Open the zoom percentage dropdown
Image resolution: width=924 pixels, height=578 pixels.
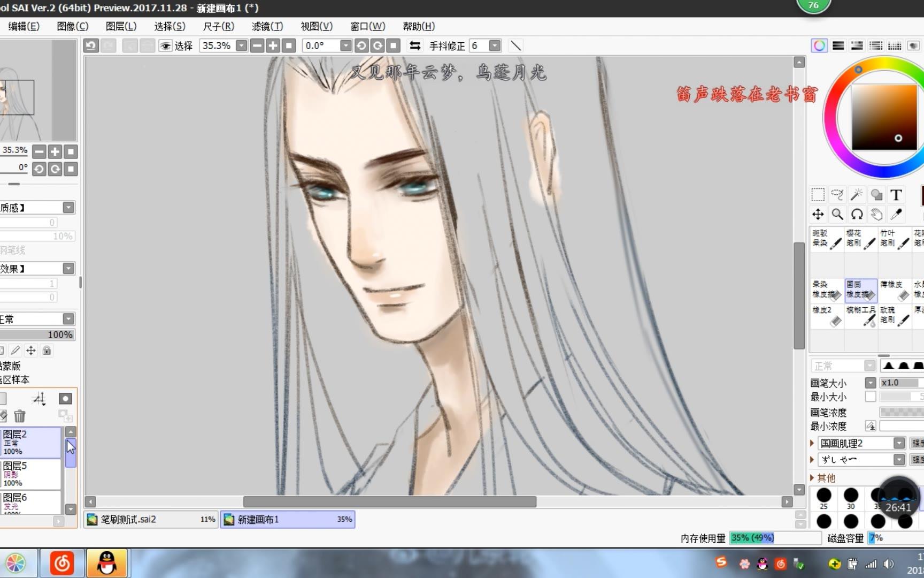click(242, 46)
